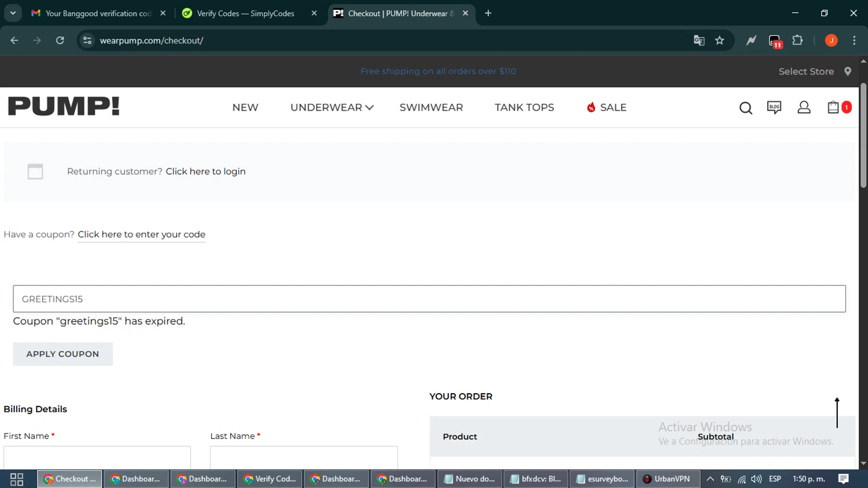Open the 'Verify Cod...' Chrome taskbar item
The image size is (868, 488).
coord(270,479)
